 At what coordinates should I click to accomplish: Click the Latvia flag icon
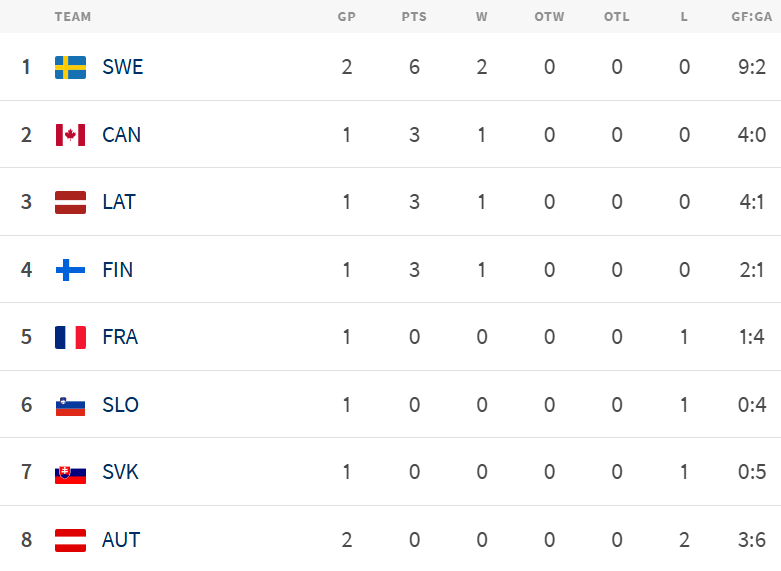click(x=70, y=202)
